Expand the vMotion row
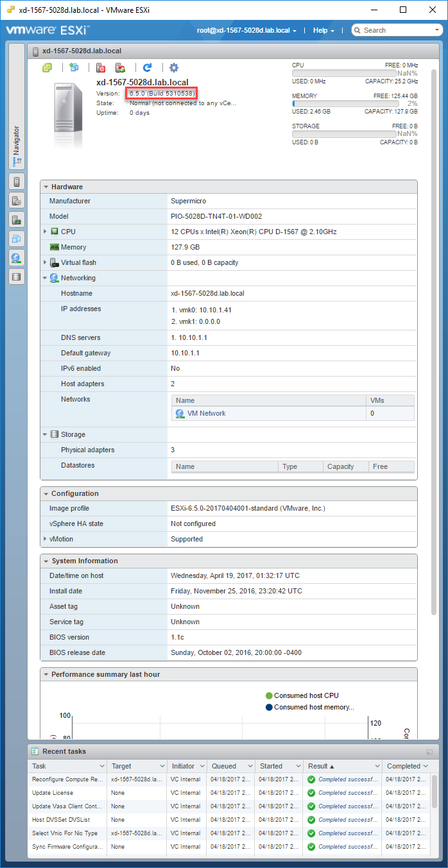 point(45,539)
